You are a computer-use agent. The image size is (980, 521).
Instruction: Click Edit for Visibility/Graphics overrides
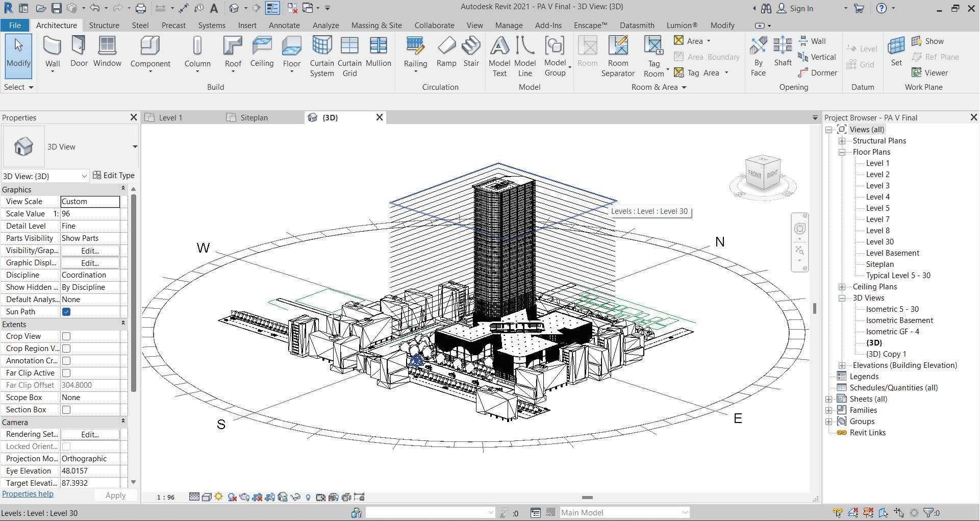90,251
